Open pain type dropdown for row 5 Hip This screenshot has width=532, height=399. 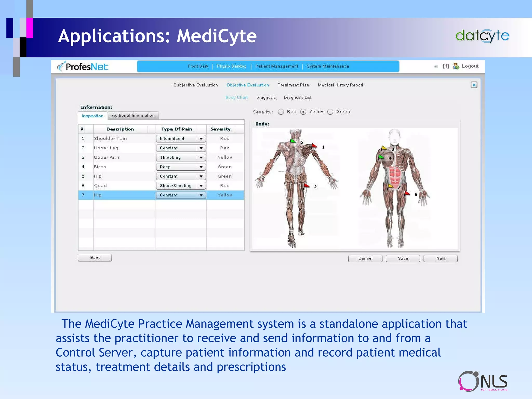(181, 176)
